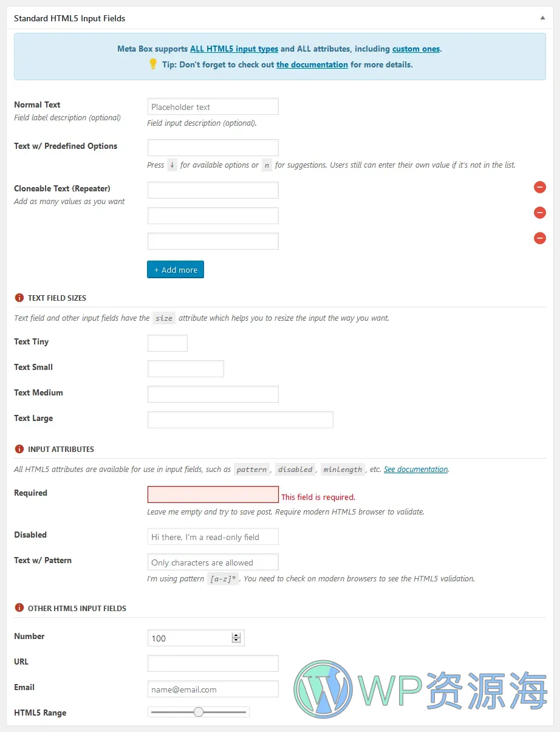The image size is (560, 732).
Task: Click the lightbulb tip icon
Action: click(x=153, y=64)
